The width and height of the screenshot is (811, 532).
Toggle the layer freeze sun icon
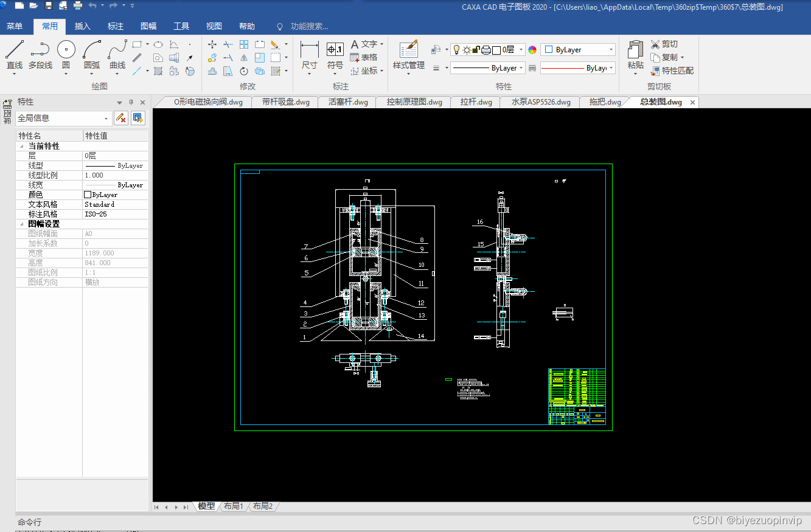pos(467,50)
